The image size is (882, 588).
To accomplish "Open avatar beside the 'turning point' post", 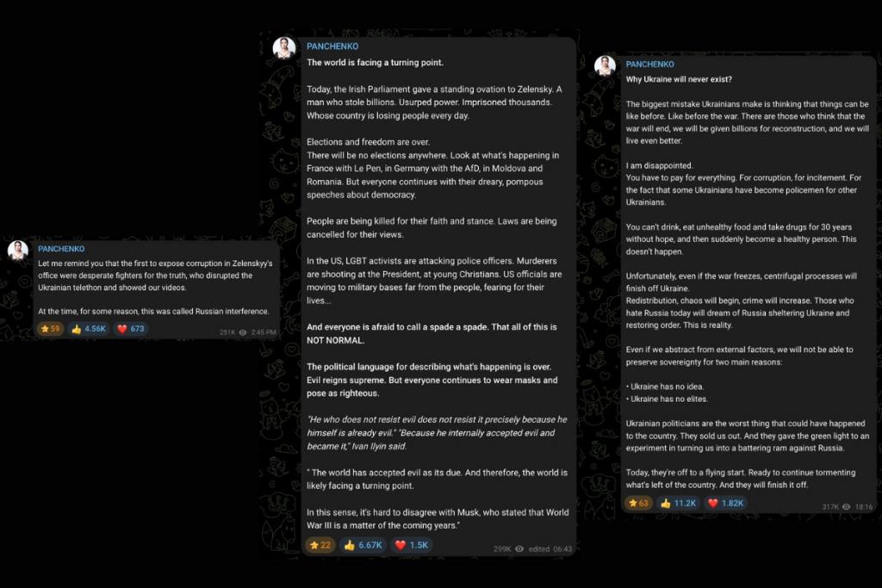I will (x=284, y=48).
